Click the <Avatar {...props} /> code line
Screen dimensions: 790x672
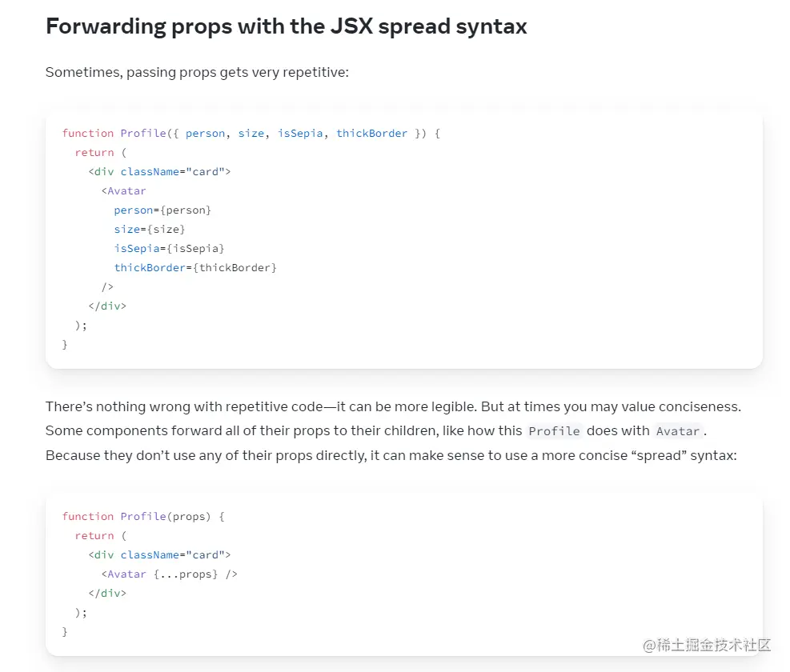pyautogui.click(x=170, y=574)
